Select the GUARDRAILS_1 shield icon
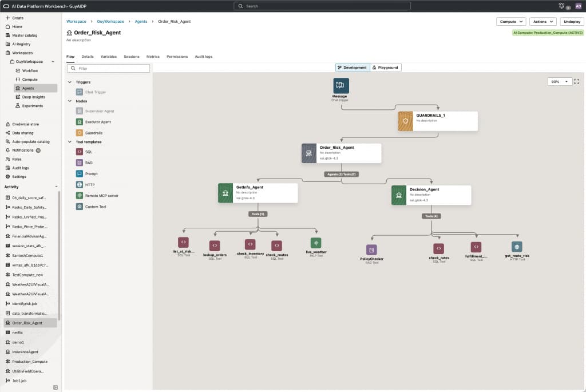 tap(406, 121)
